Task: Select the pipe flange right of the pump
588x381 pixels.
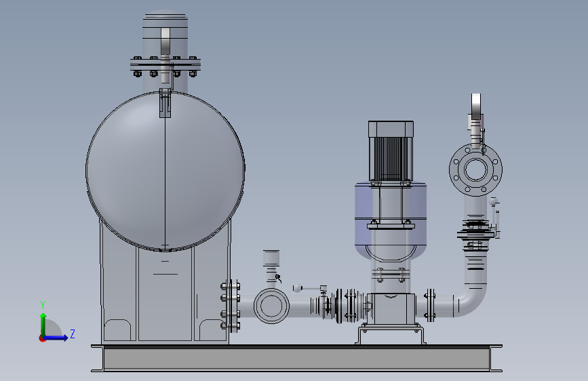Action: pyautogui.click(x=430, y=305)
